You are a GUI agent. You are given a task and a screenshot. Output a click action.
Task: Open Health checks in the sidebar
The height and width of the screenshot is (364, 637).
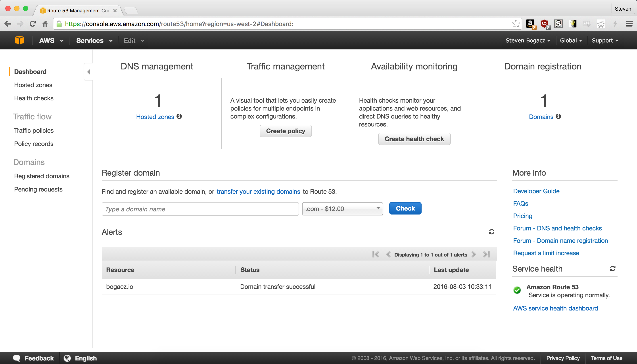coord(34,98)
